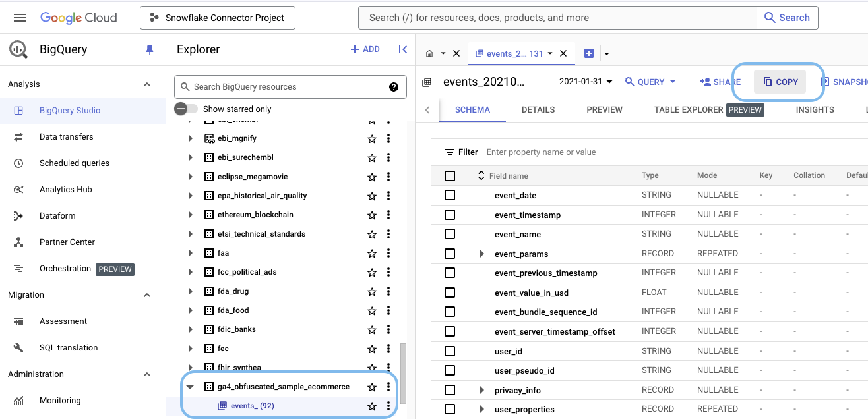Collapse the ga4_obfuscated_sample_ecommerce dataset
868x419 pixels.
point(190,387)
